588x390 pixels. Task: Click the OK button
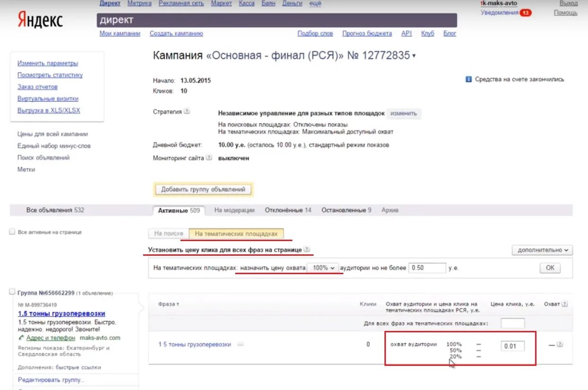pyautogui.click(x=550, y=268)
